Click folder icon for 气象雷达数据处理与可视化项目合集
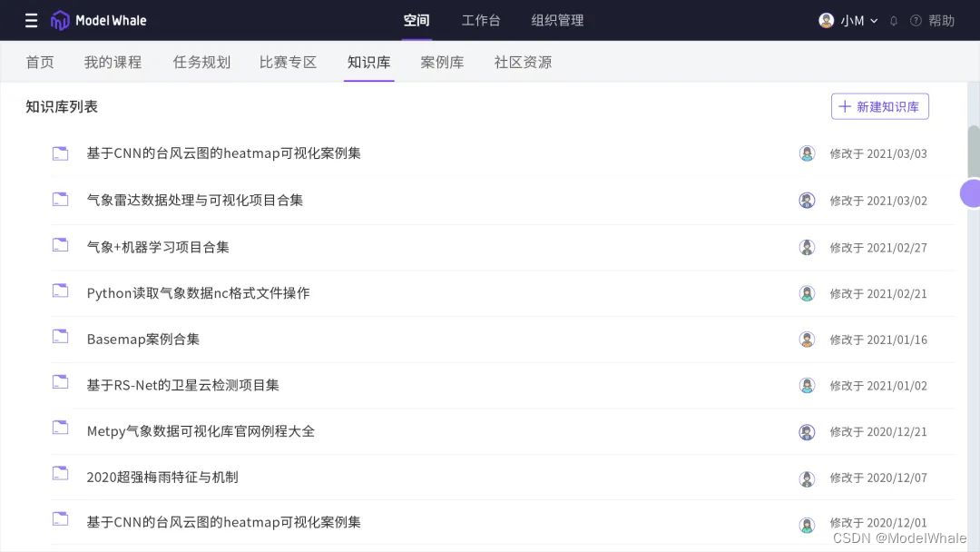Image resolution: width=980 pixels, height=552 pixels. tap(60, 200)
